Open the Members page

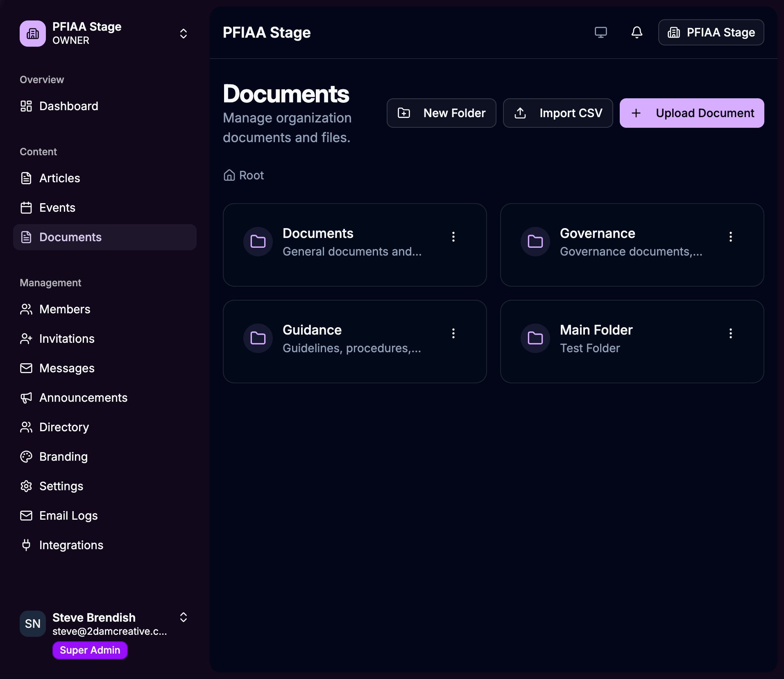(x=105, y=309)
